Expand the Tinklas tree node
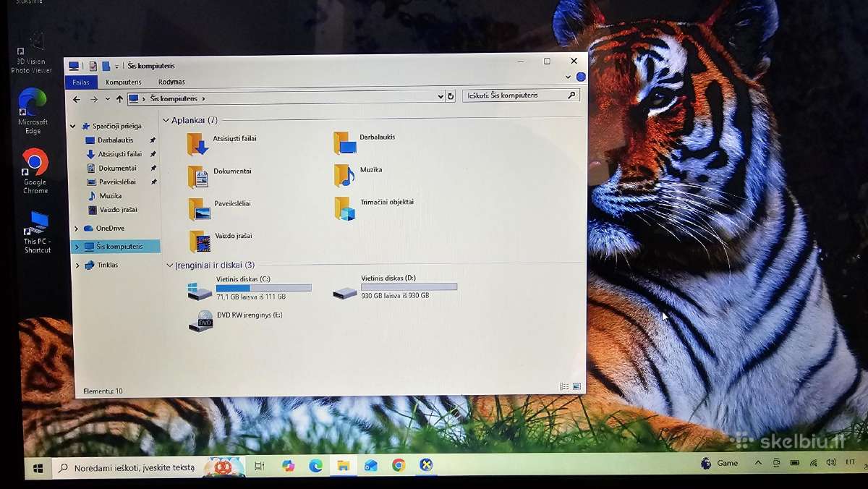This screenshot has width=868, height=489. [x=78, y=265]
